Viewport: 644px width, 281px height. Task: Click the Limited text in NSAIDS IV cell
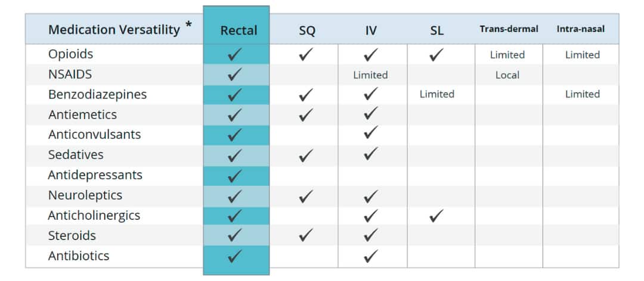tap(370, 75)
